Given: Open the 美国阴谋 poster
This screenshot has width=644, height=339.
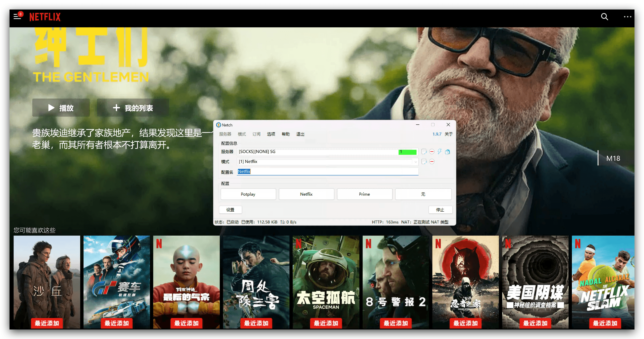Looking at the screenshot, I should pyautogui.click(x=535, y=282).
